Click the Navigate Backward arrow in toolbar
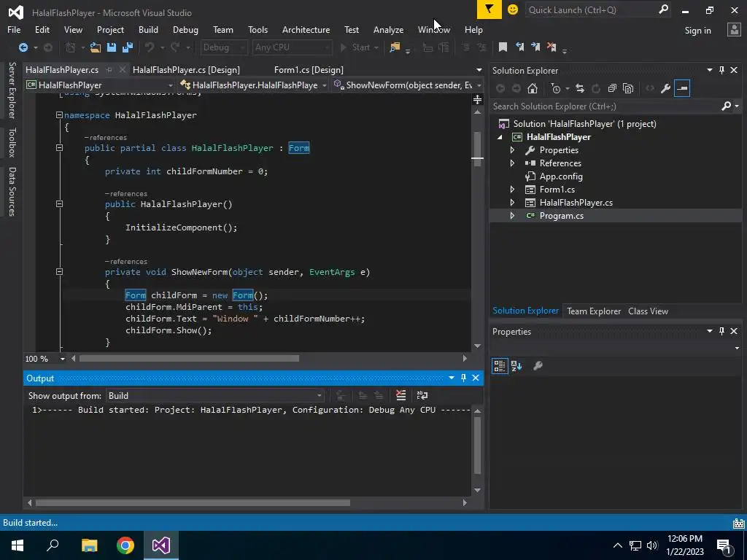This screenshot has height=560, width=747. pos(23,47)
